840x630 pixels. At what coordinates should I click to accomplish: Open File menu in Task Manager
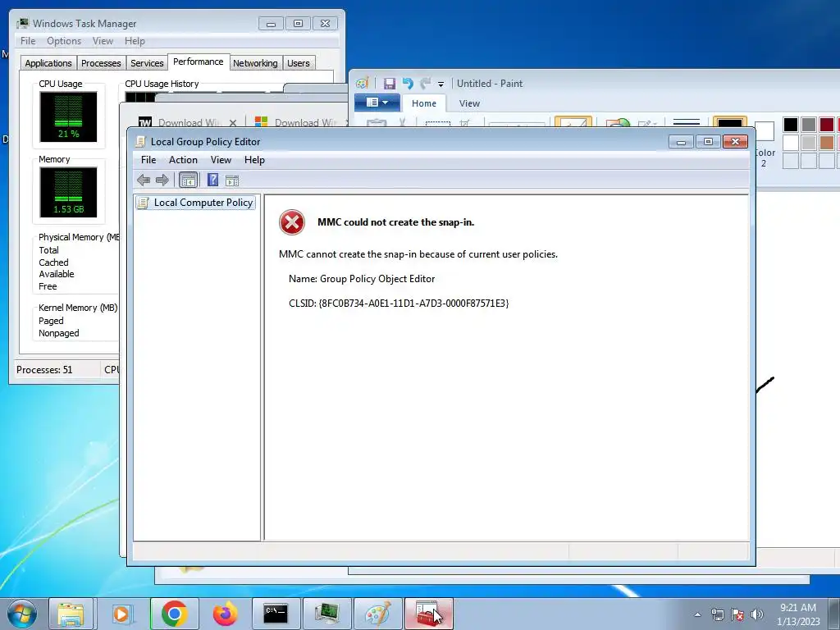click(x=28, y=41)
